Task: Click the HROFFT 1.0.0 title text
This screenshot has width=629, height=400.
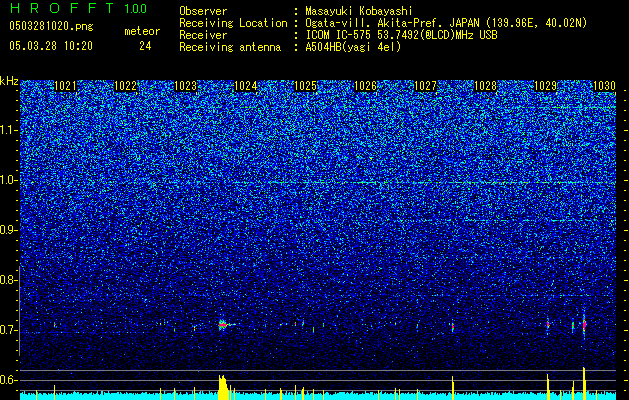Action: coord(78,8)
